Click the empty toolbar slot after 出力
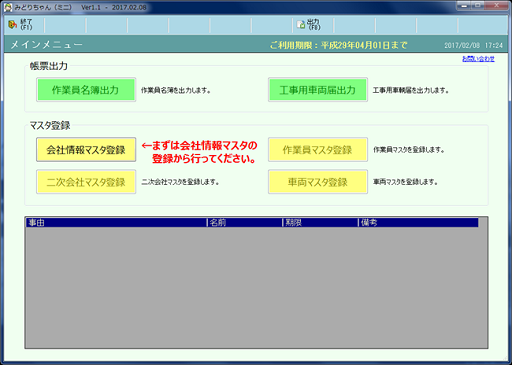The width and height of the screenshot is (512, 365). 355,25
